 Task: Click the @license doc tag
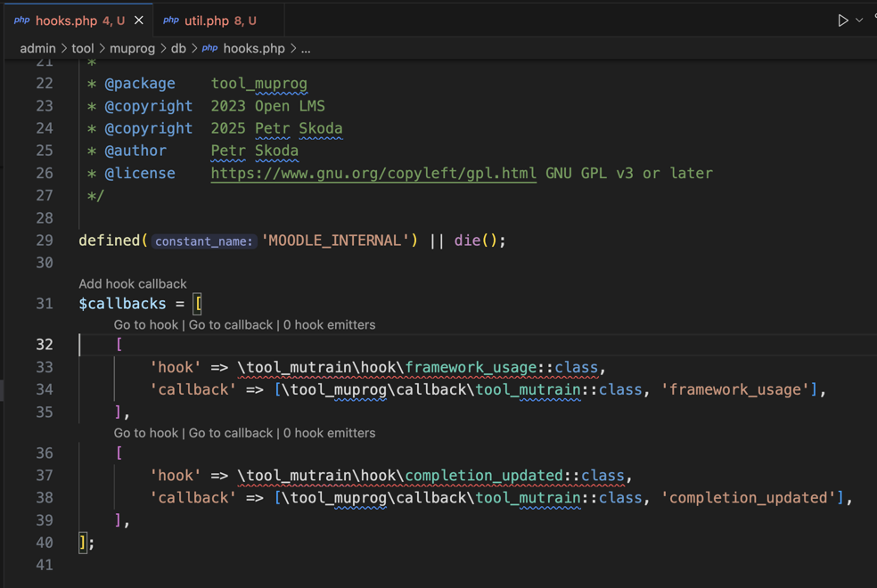click(140, 173)
